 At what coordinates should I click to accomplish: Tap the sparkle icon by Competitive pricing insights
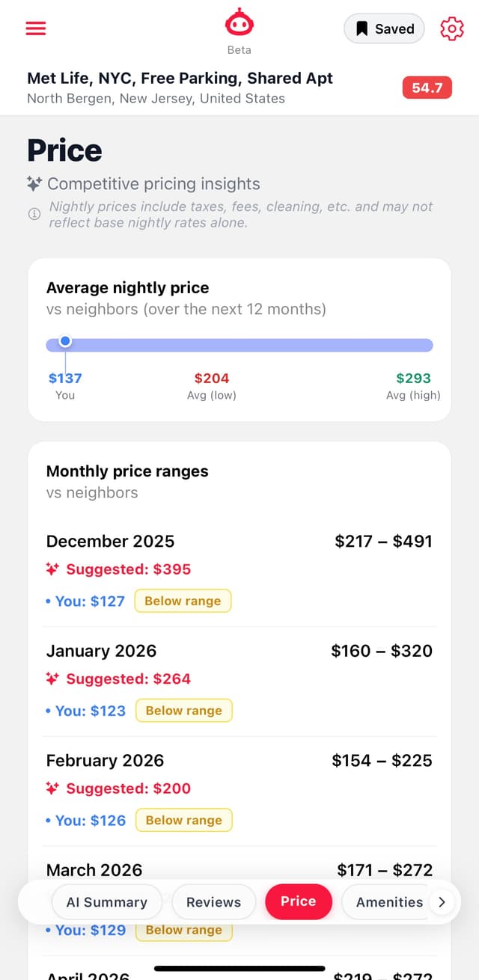(34, 184)
